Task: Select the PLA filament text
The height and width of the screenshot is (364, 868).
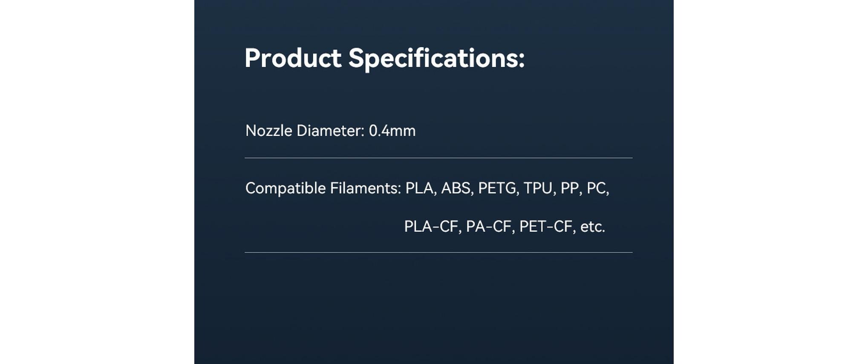Action: click(x=420, y=188)
